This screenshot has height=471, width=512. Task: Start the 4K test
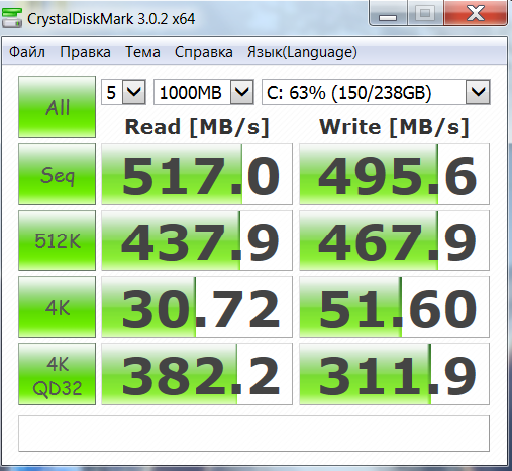(57, 307)
